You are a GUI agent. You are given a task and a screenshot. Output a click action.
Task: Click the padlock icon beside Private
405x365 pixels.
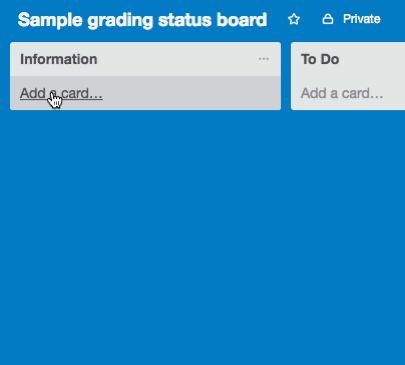(x=328, y=19)
